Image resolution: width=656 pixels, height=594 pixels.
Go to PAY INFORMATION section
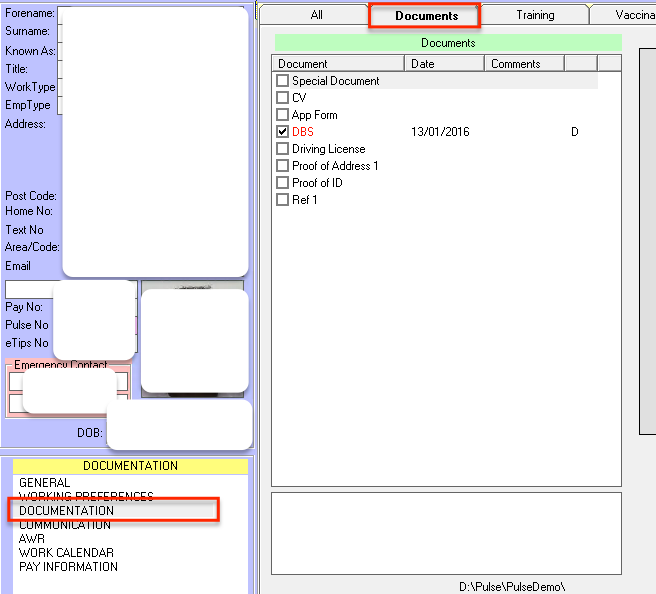pyautogui.click(x=68, y=567)
